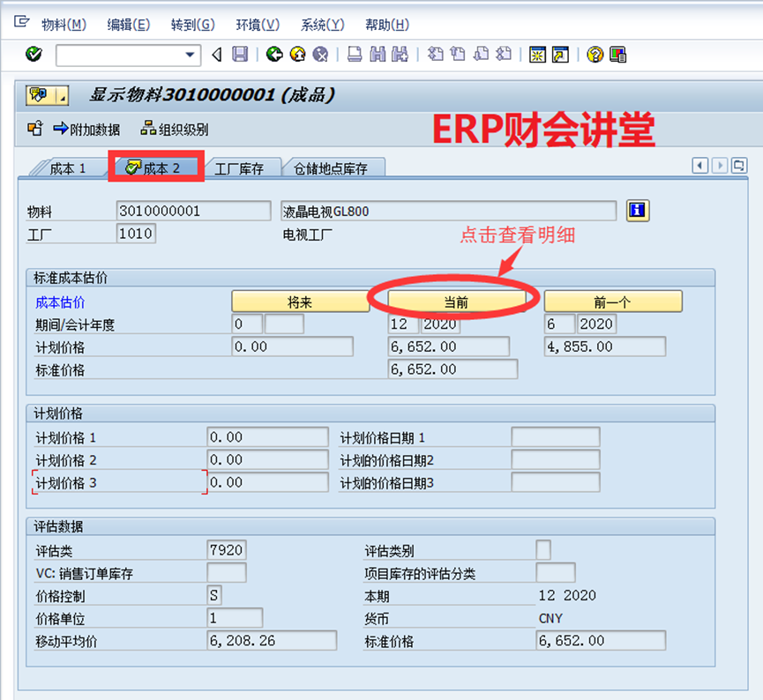Click the 当前 cost estimate button
This screenshot has width=763, height=700.
click(x=457, y=302)
